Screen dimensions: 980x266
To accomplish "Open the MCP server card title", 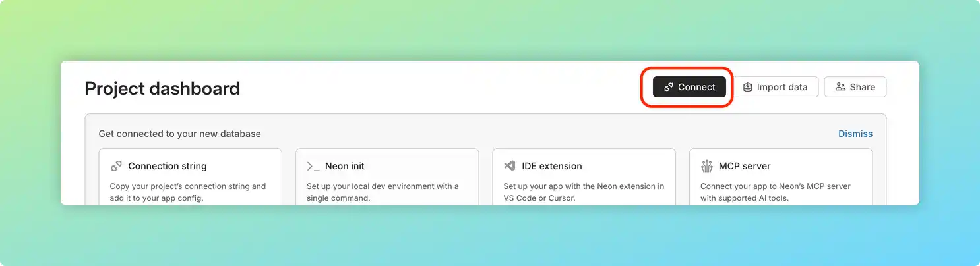I will point(745,166).
